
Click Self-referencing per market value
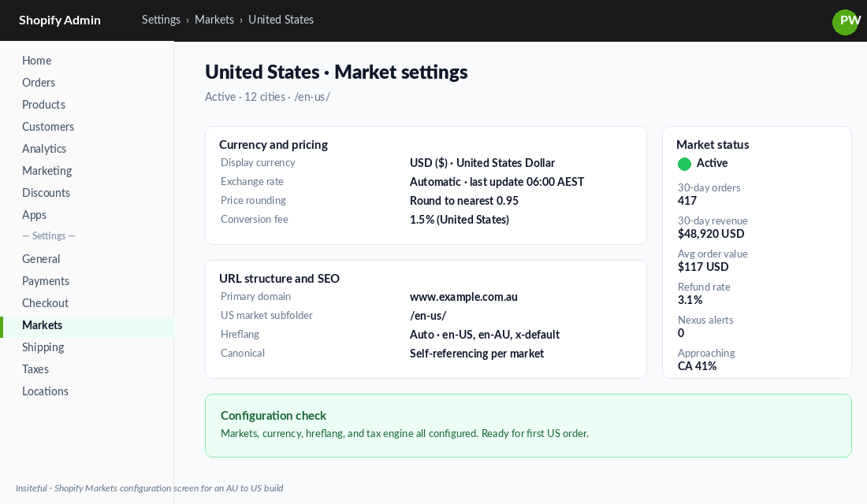477,354
